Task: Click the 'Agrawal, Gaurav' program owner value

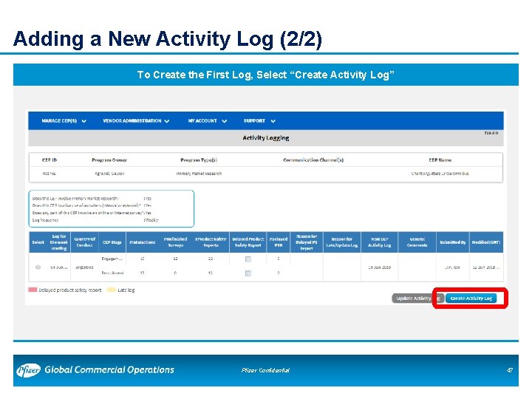Action: (109, 174)
